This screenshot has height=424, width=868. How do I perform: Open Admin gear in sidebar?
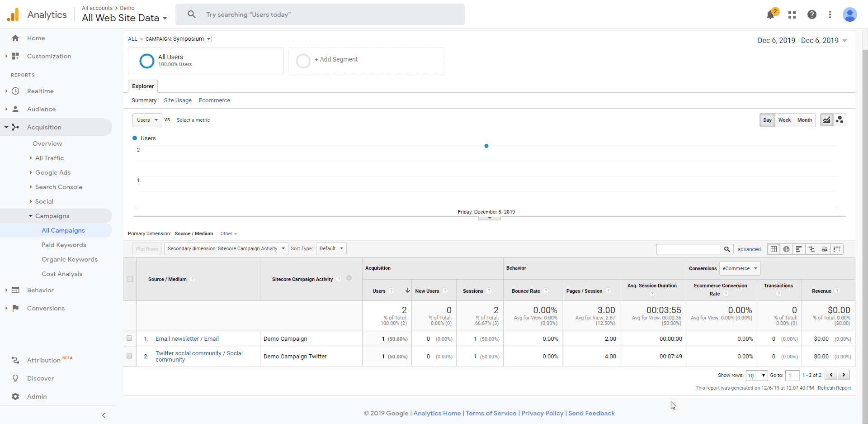pyautogui.click(x=15, y=396)
